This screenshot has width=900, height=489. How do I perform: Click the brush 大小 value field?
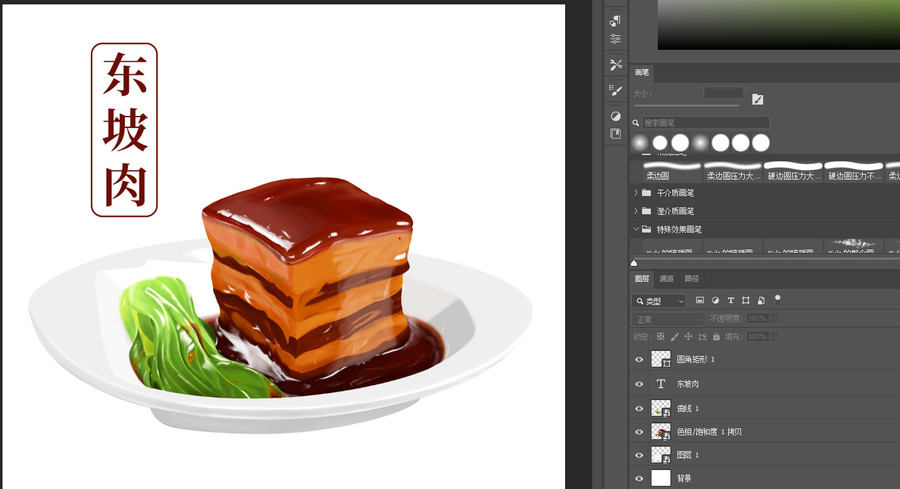[x=724, y=93]
